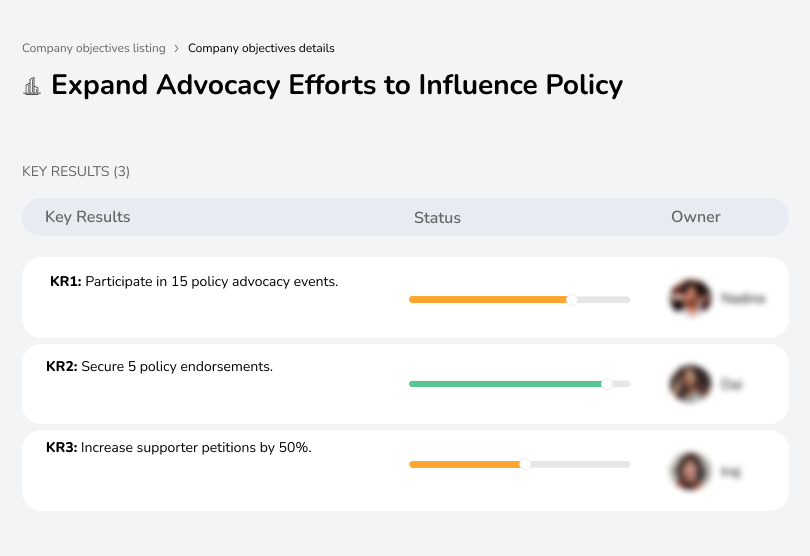Click the blurred owner name on KR2
This screenshot has width=810, height=556.
pyautogui.click(x=731, y=384)
